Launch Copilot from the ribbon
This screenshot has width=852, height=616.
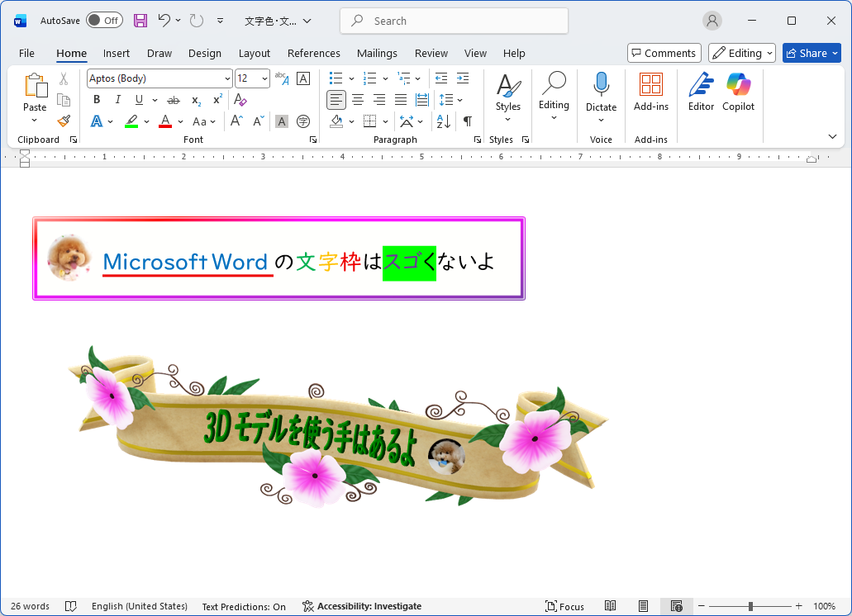coord(738,91)
